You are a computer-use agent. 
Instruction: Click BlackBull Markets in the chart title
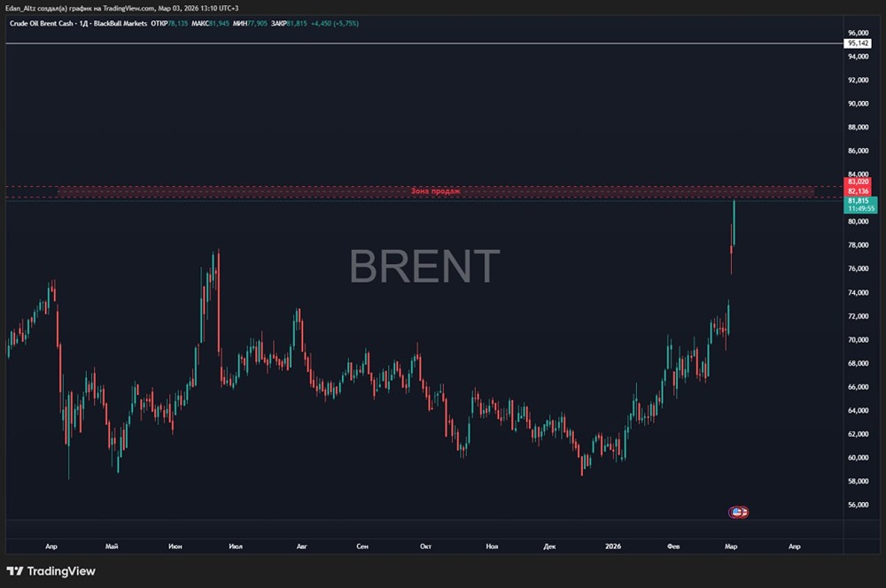[x=120, y=24]
